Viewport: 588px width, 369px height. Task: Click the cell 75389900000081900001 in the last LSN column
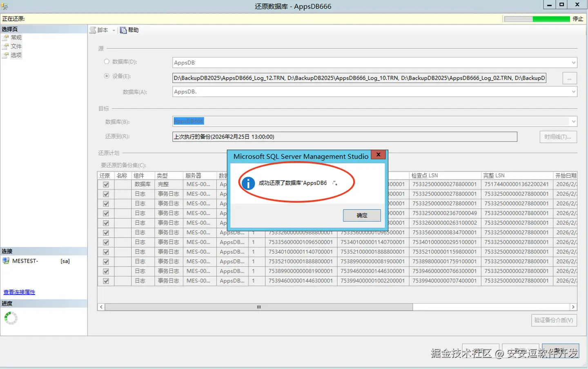click(x=372, y=262)
